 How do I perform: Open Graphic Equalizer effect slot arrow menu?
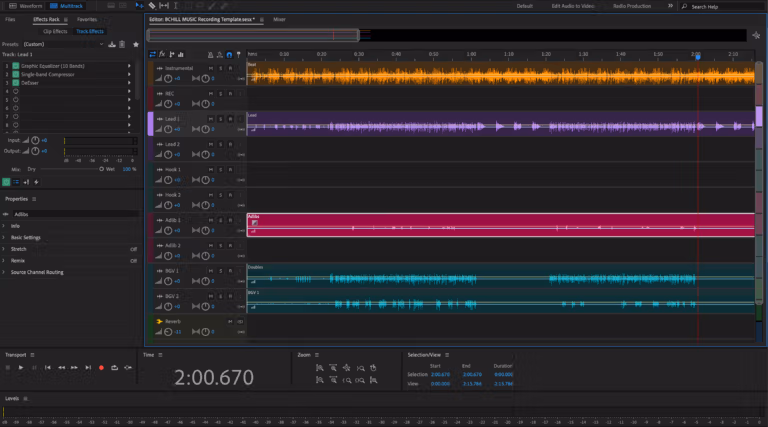pyautogui.click(x=129, y=66)
